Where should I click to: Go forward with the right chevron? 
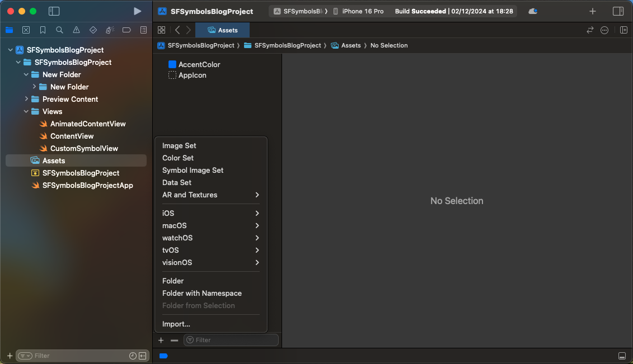coord(189,30)
